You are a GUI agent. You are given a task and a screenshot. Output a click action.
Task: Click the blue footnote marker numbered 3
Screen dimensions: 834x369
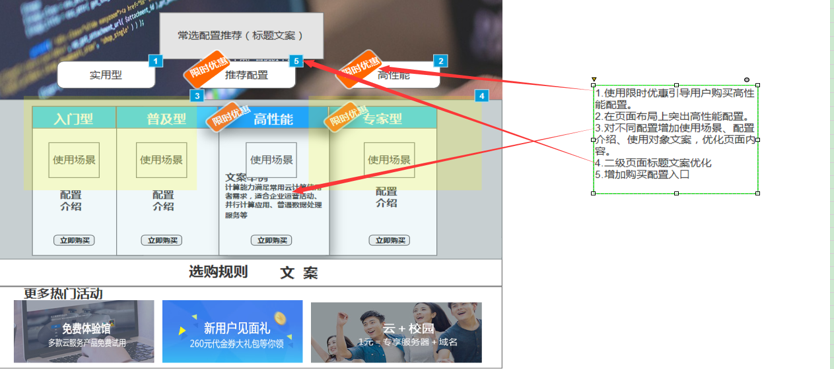197,96
